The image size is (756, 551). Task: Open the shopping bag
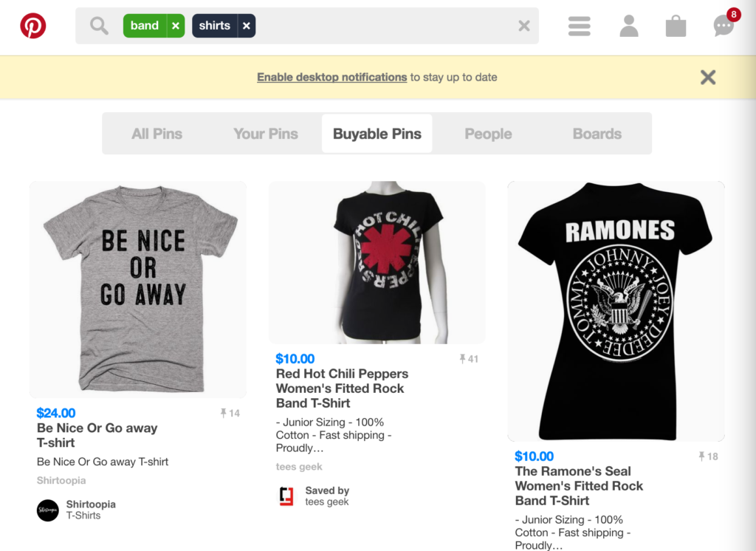pos(676,25)
